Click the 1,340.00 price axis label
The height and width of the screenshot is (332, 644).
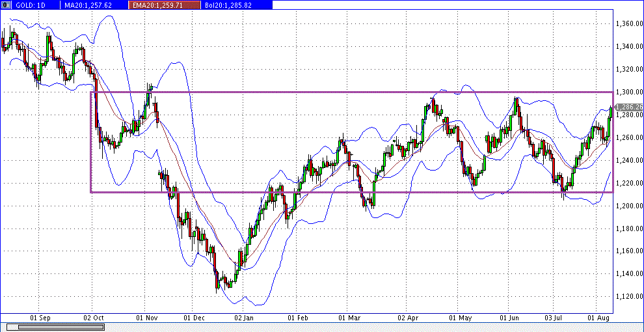(x=630, y=47)
